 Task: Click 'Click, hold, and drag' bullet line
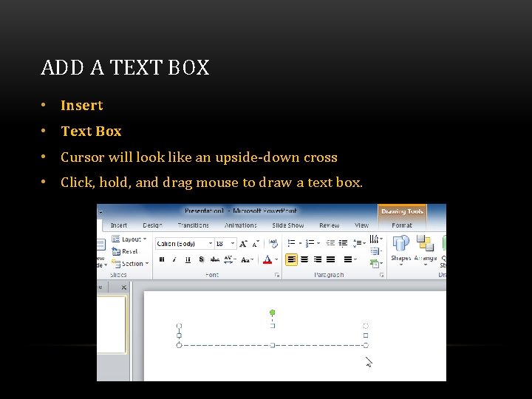pyautogui.click(x=212, y=183)
